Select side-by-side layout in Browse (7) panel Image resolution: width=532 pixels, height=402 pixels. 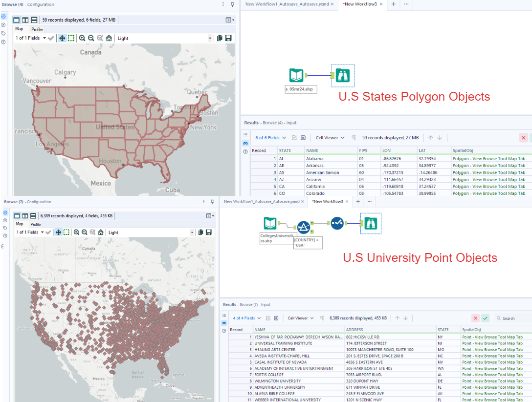[x=25, y=216]
